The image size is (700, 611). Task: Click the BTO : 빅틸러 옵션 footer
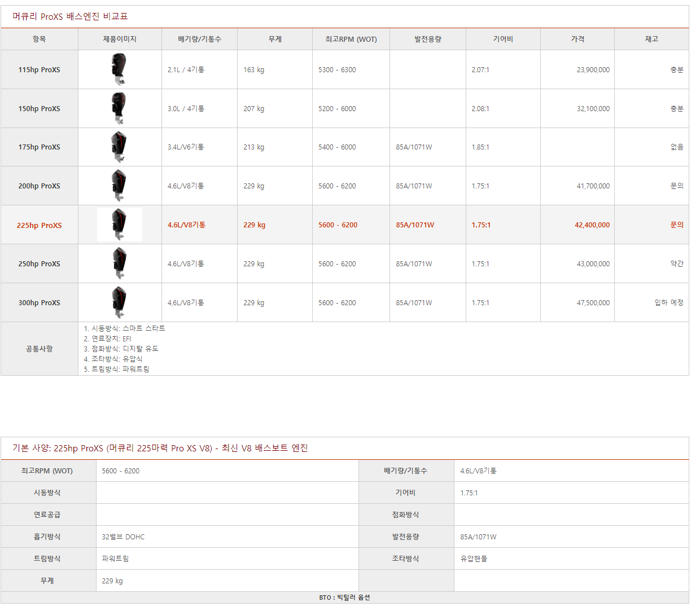point(344,597)
